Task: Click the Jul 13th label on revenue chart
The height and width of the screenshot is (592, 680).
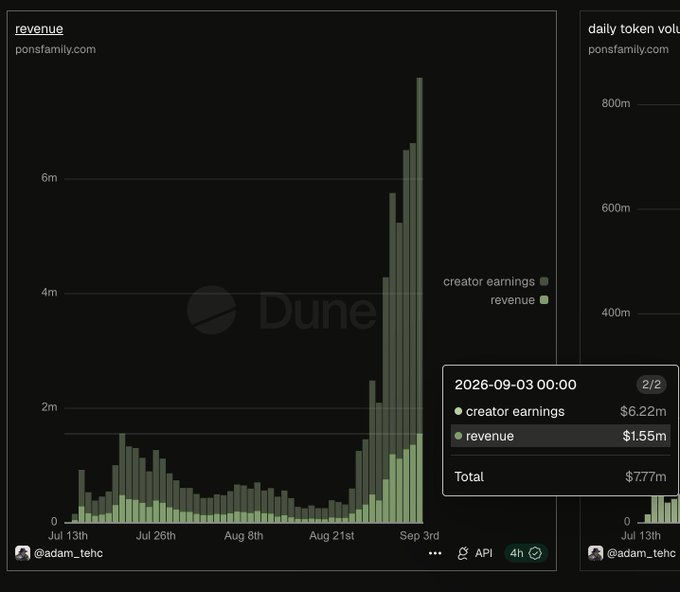Action: (68, 536)
